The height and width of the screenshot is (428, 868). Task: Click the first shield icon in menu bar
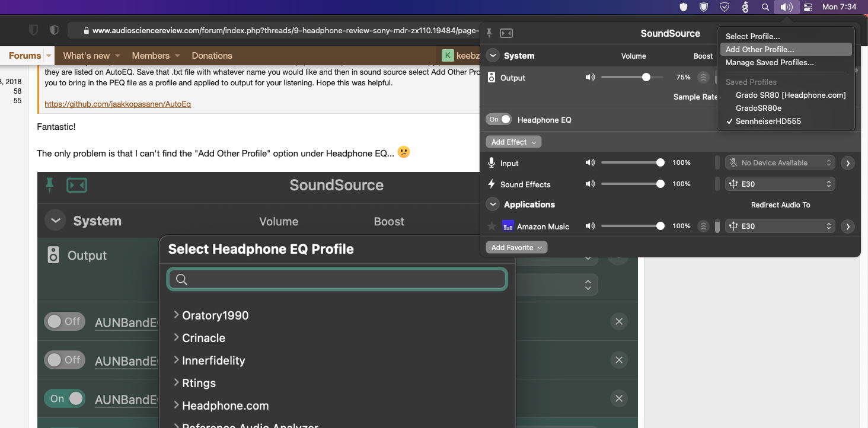(x=684, y=7)
